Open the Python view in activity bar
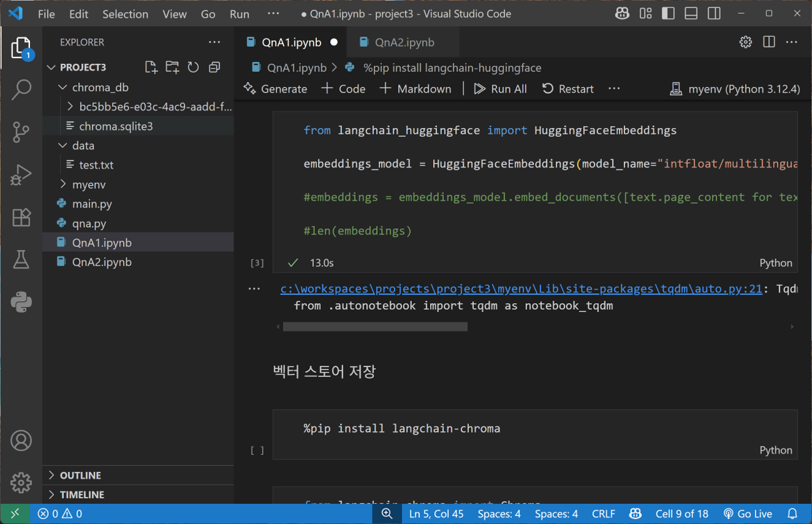 [x=21, y=302]
